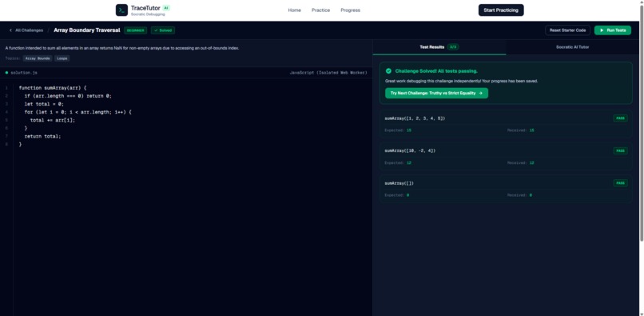Select the Array Bounds topic tag
Viewport: 644px width, 316px height.
(38, 58)
